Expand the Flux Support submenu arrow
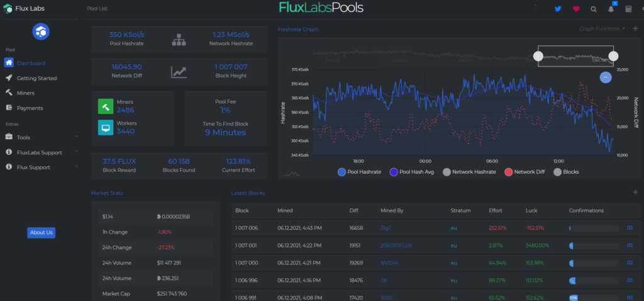This screenshot has width=644, height=301. pyautogui.click(x=76, y=167)
